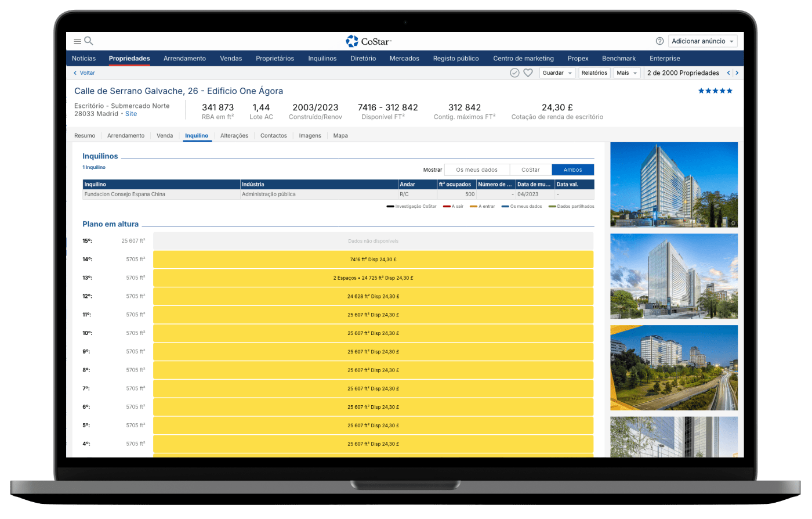Click the checkmark circle icon
This screenshot has height=519, width=812.
(514, 73)
